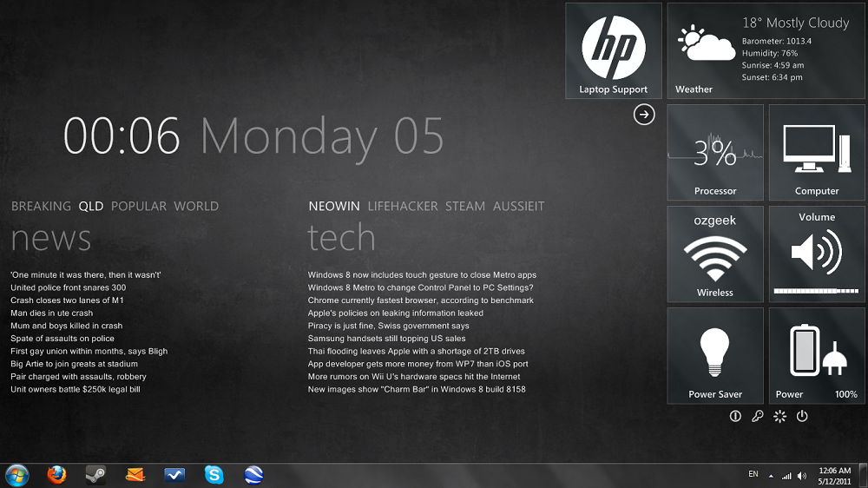
Task: Open 'Samsung handsets still topping US sales'
Action: pyautogui.click(x=387, y=339)
